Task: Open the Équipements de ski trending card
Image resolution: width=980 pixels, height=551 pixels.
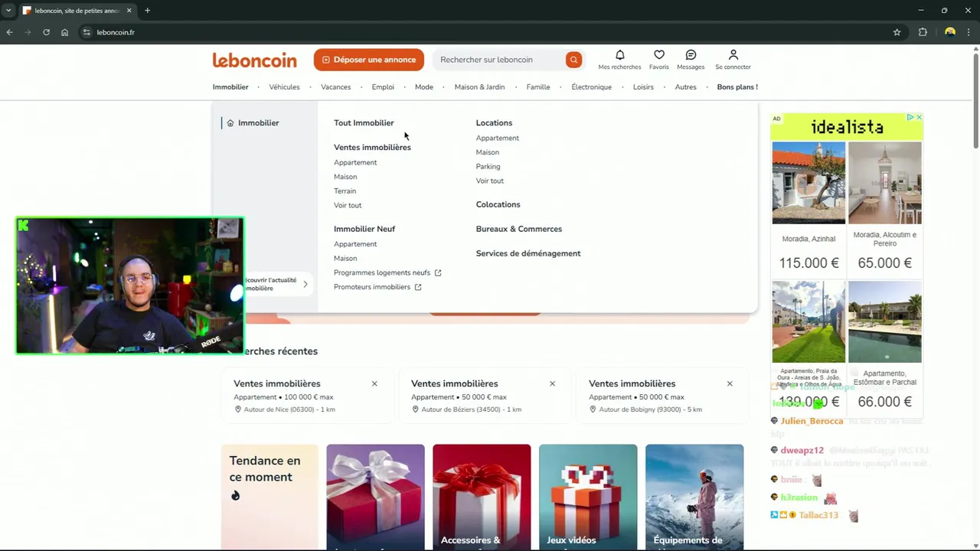Action: [x=694, y=496]
